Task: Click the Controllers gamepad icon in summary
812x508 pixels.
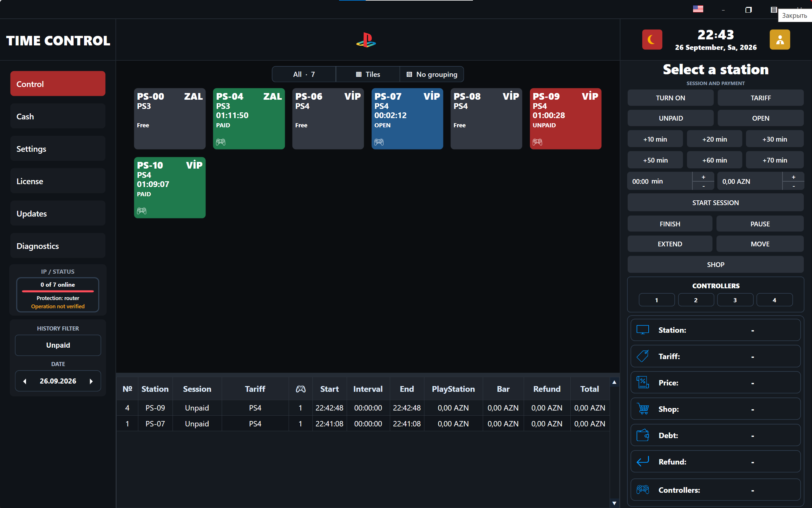Action: (x=643, y=490)
